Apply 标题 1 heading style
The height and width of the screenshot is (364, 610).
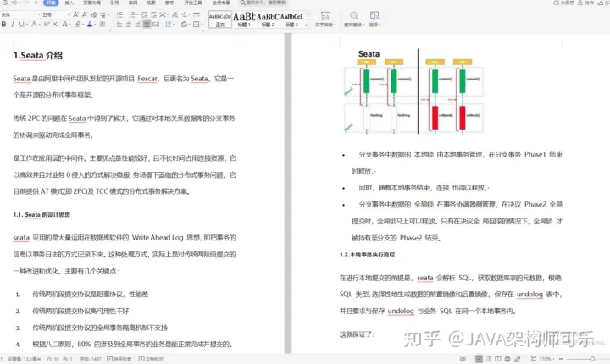pyautogui.click(x=244, y=19)
